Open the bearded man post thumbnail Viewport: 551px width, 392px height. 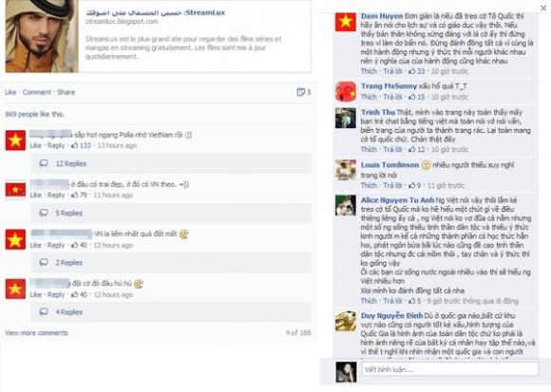pos(42,36)
